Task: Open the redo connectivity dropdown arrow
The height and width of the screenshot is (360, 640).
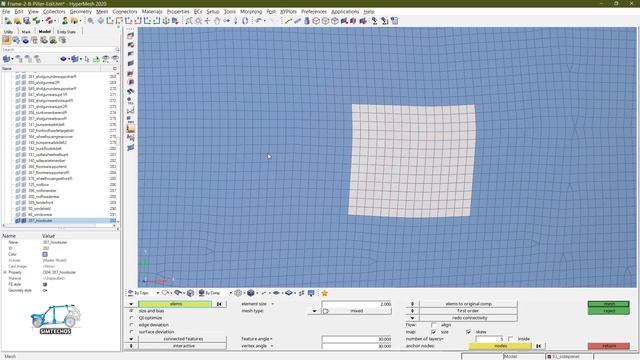Action: point(412,318)
